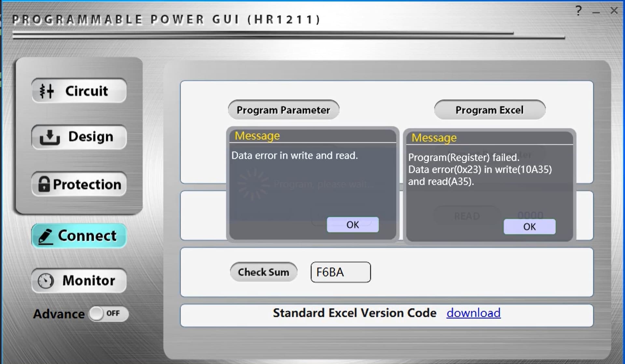The height and width of the screenshot is (364, 625).
Task: Click OK on the Program(Register) failed message
Action: [529, 226]
